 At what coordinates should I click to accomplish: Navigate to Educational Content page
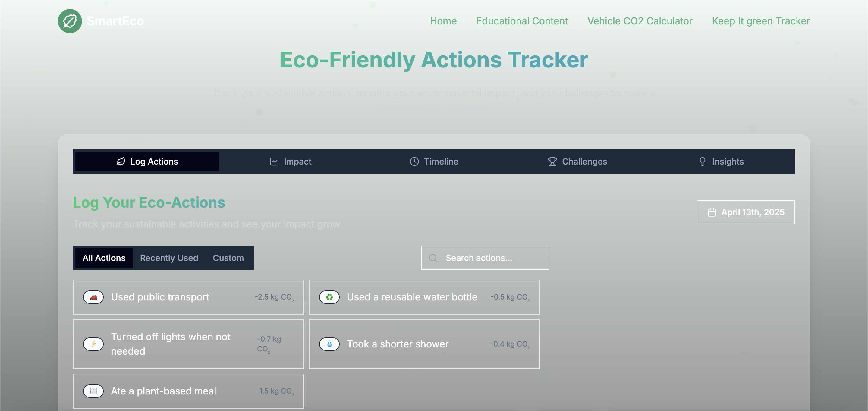(522, 21)
